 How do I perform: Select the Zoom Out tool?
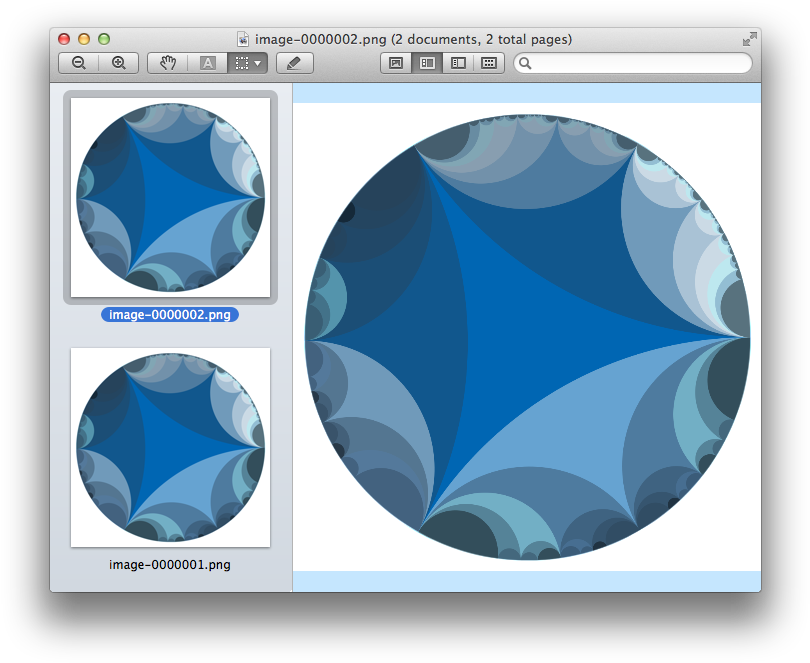point(78,62)
